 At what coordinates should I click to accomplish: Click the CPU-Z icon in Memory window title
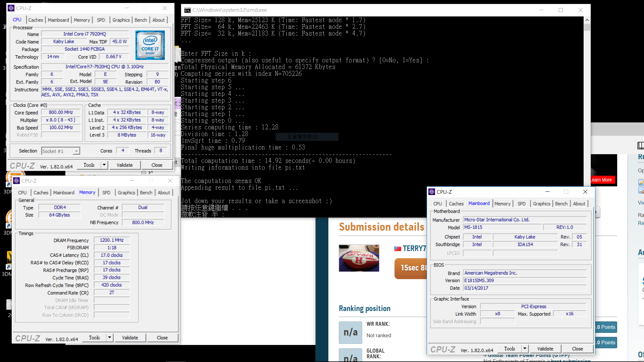click(x=16, y=181)
